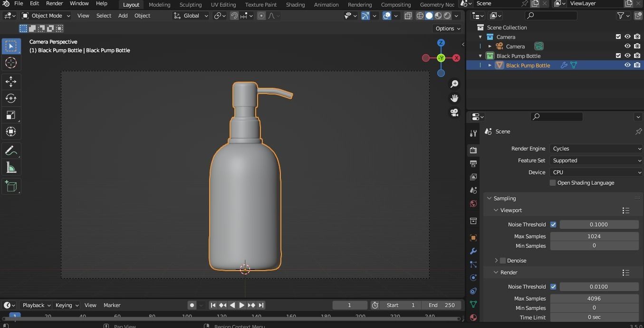Click the zoom magnifier viewport icon
644x328 pixels.
(x=454, y=84)
